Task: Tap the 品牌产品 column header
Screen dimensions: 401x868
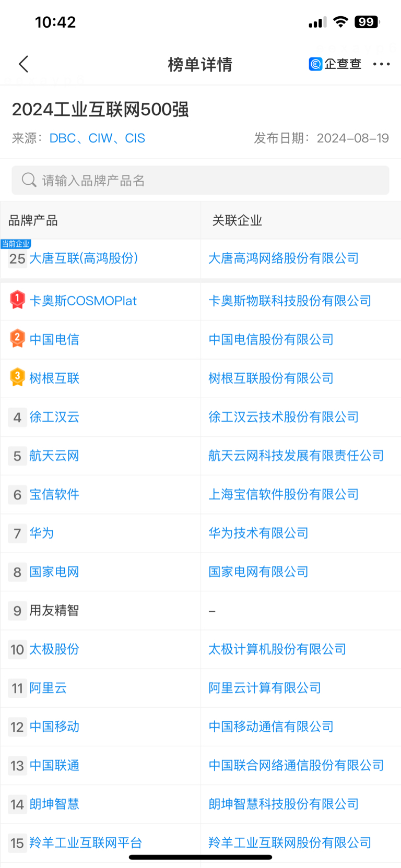Action: click(x=33, y=220)
